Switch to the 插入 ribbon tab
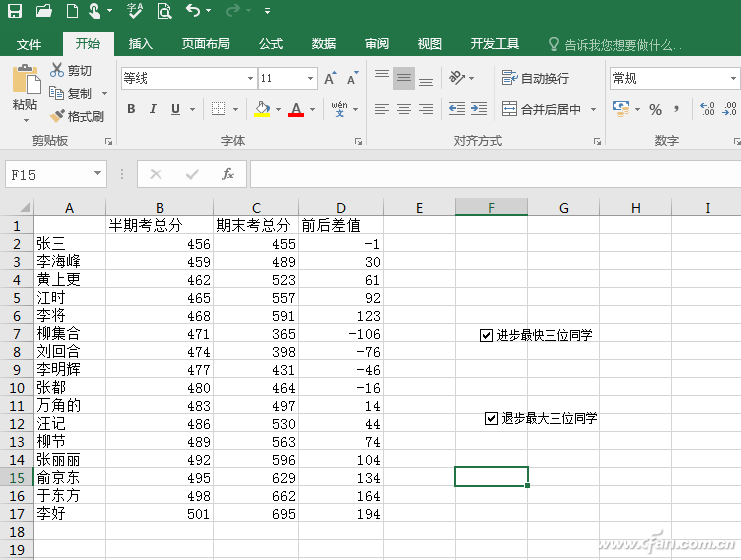Image resolution: width=741 pixels, height=560 pixels. 141,44
